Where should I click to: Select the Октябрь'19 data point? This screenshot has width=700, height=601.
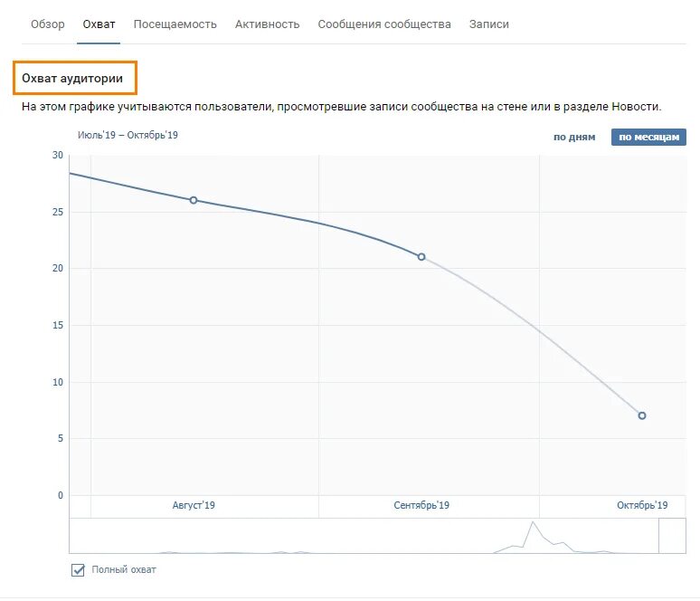[x=642, y=415]
